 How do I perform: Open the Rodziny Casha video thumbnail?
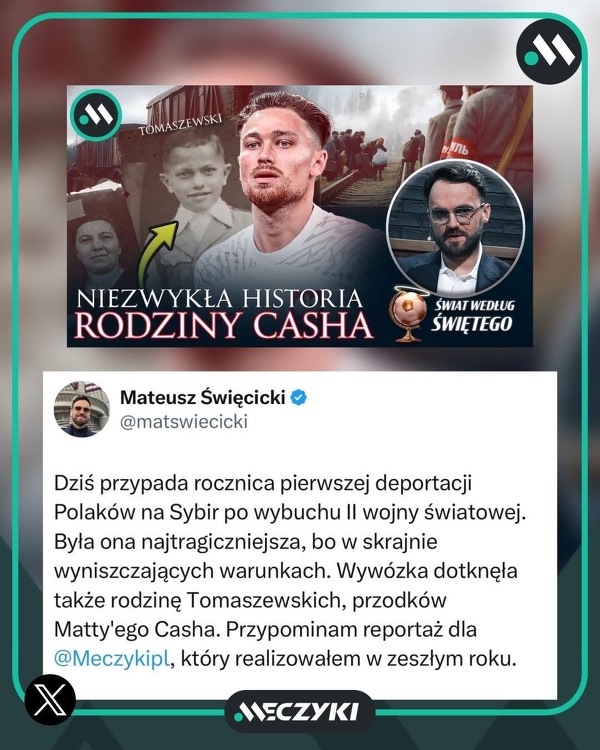coord(300,216)
